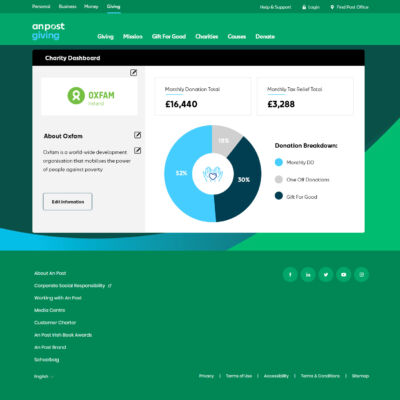Open the An Post YouTube channel
400x400 pixels.
tap(344, 275)
